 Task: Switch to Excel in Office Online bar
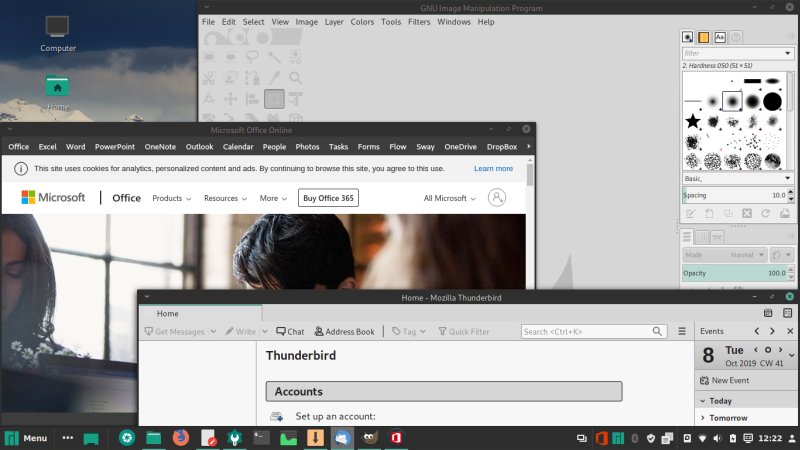tap(47, 146)
